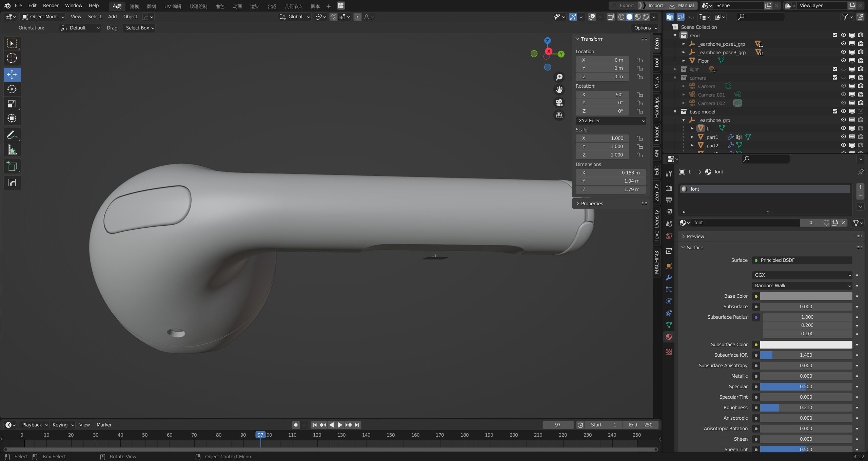Open the Object Mode dropdown

pyautogui.click(x=43, y=17)
